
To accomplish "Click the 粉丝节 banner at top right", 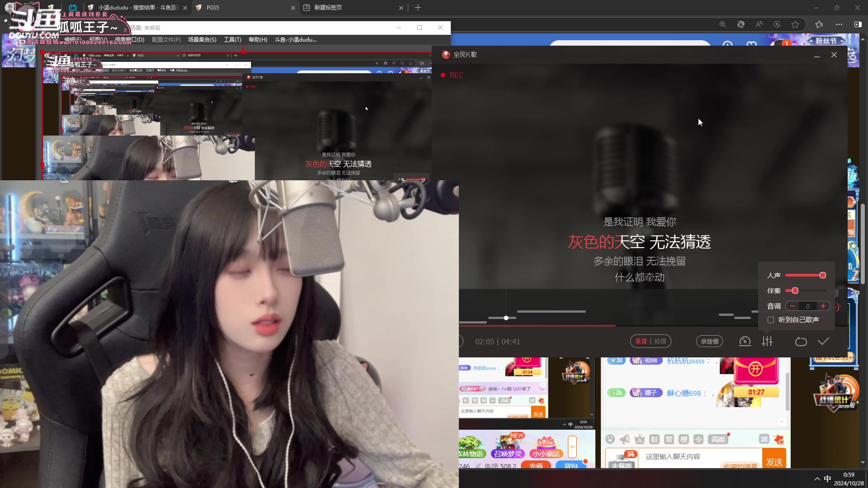I will [826, 41].
